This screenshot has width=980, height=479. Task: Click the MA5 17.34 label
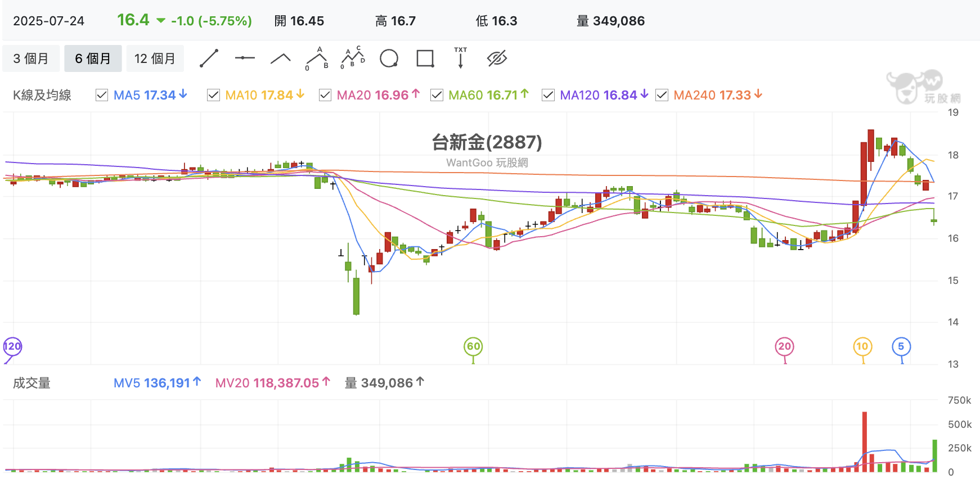coord(150,95)
